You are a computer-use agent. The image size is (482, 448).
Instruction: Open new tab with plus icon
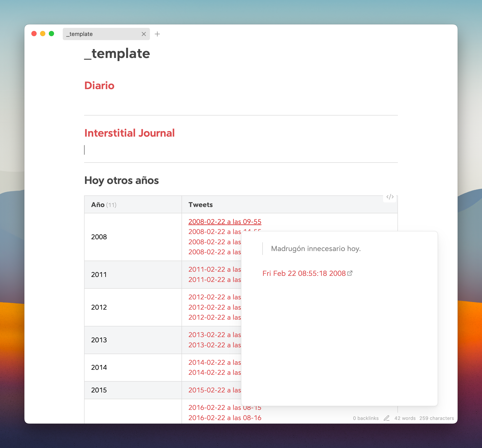pos(157,34)
